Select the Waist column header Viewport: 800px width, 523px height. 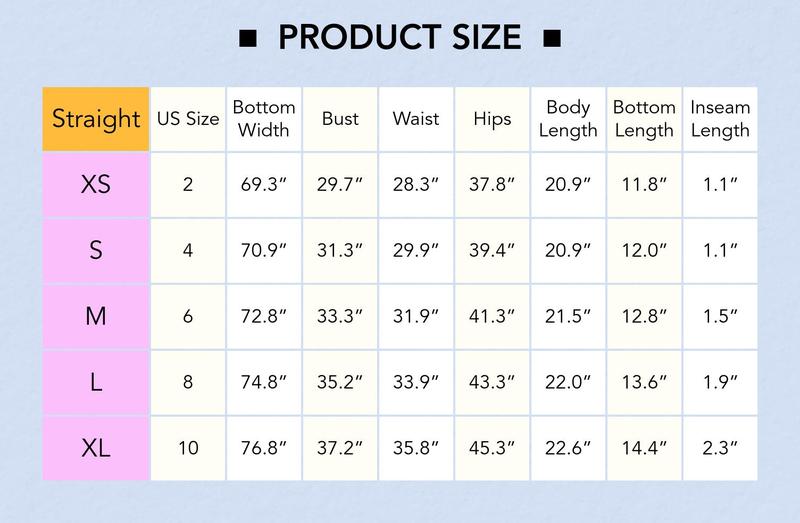click(x=416, y=119)
